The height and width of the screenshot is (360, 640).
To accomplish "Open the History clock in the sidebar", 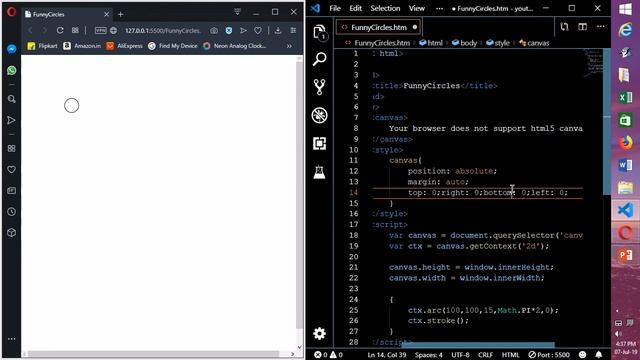I will (11, 211).
